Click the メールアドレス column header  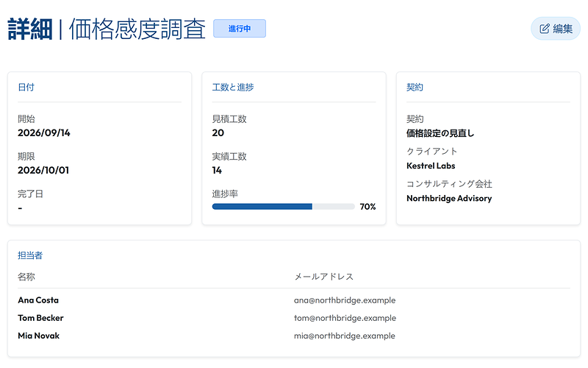coord(324,277)
